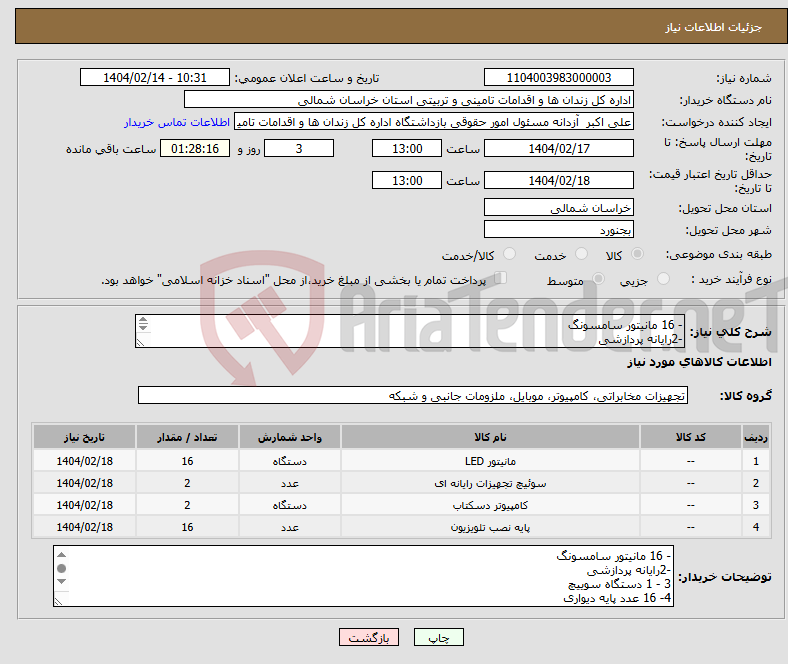Click quantity 2 in the switch row
This screenshot has width=788, height=664.
187,483
